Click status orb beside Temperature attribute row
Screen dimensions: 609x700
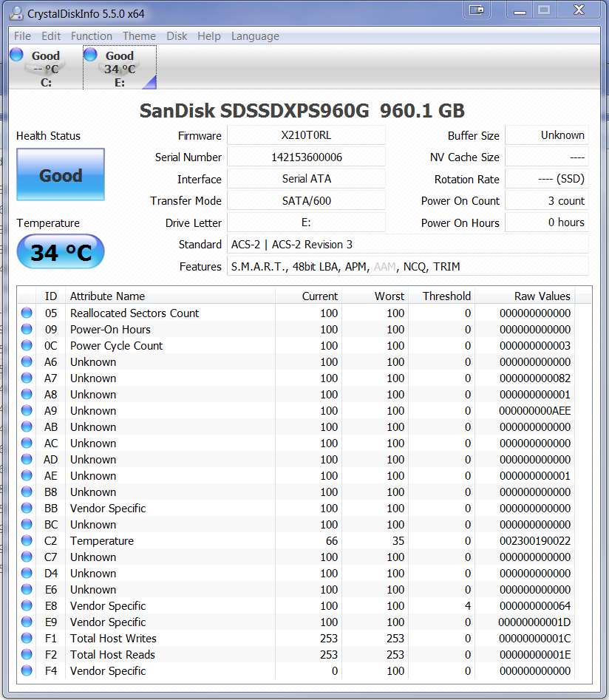tap(27, 541)
